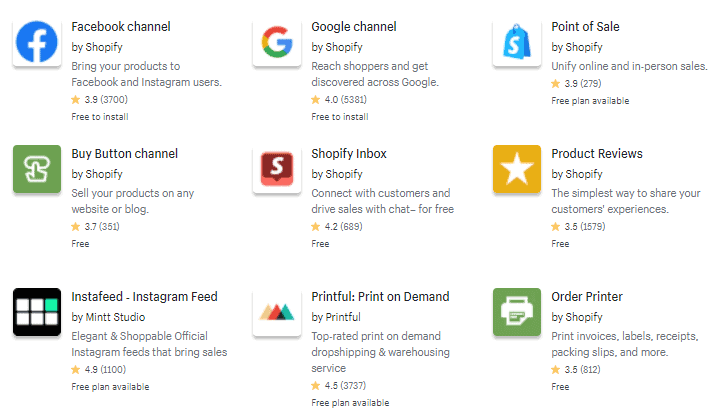
Task: Click the Printful mountain triangles logo
Action: [x=277, y=312]
